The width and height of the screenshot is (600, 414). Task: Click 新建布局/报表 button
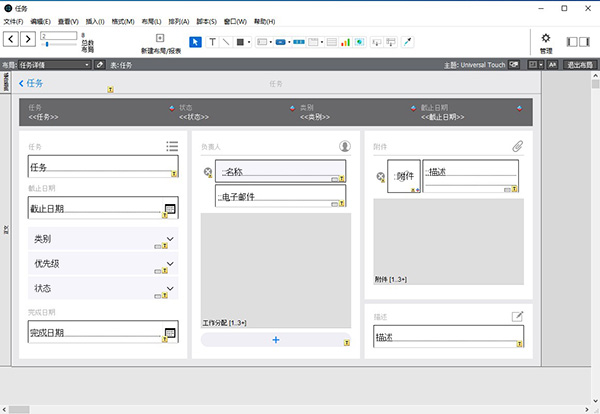click(x=161, y=43)
